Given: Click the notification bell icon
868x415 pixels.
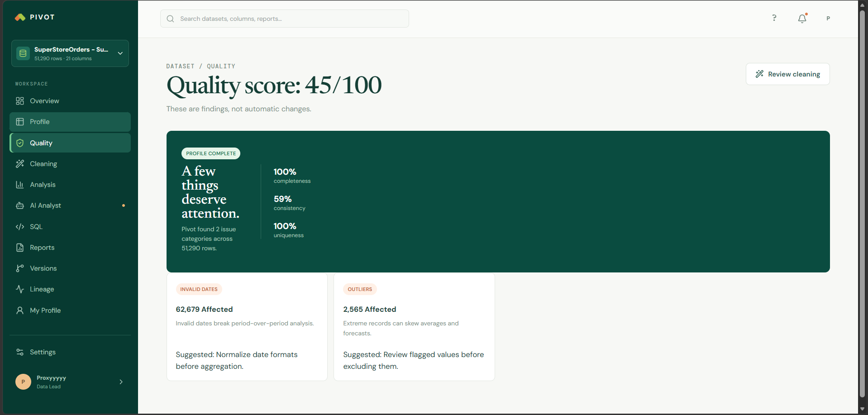Looking at the screenshot, I should point(802,19).
